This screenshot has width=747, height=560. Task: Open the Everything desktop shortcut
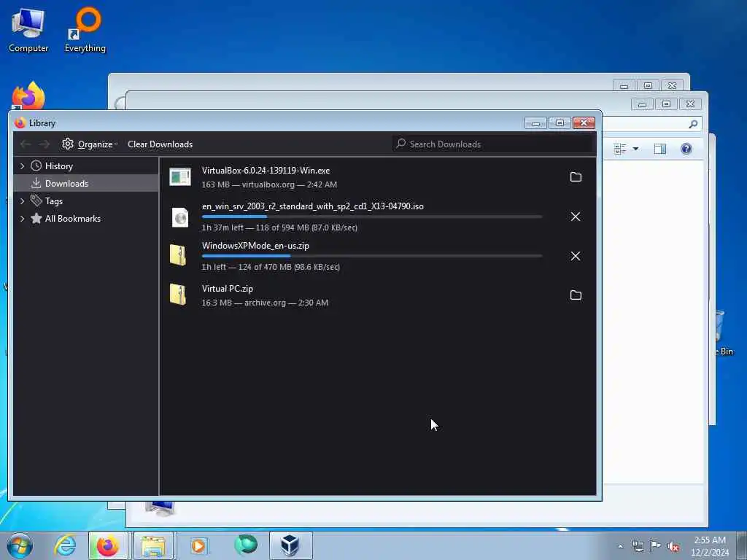point(85,29)
